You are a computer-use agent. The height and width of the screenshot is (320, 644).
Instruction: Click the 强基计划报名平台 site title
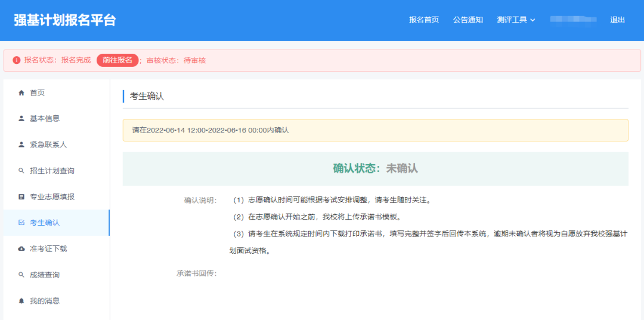pos(65,20)
